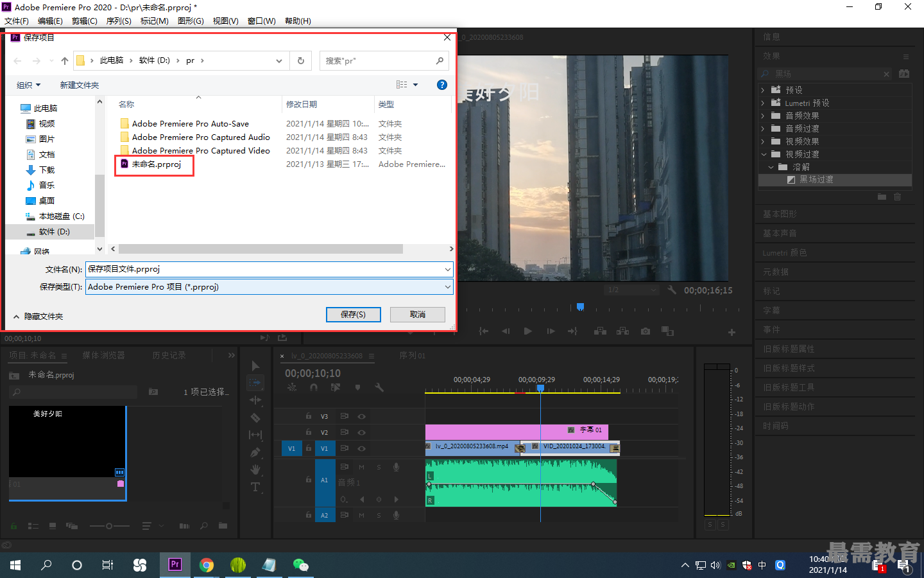Toggle the lock on track V3
Image resolution: width=924 pixels, height=578 pixels.
[x=309, y=416]
